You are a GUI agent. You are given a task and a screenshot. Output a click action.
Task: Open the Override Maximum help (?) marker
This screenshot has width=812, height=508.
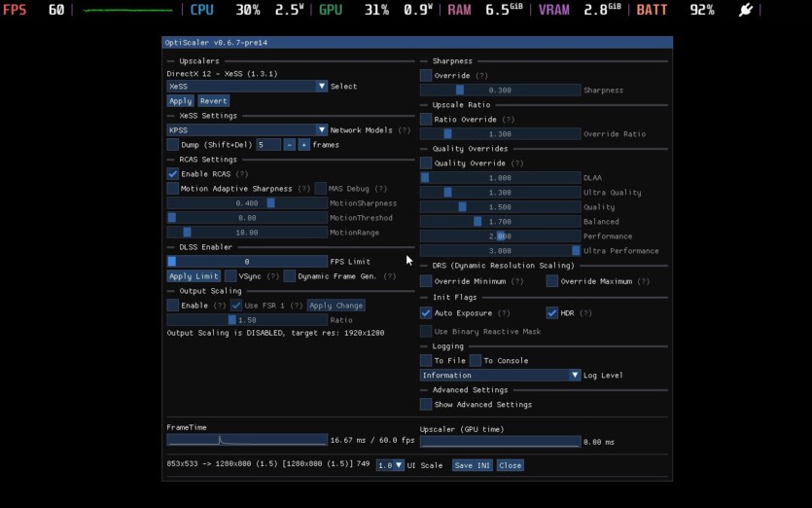click(x=643, y=281)
